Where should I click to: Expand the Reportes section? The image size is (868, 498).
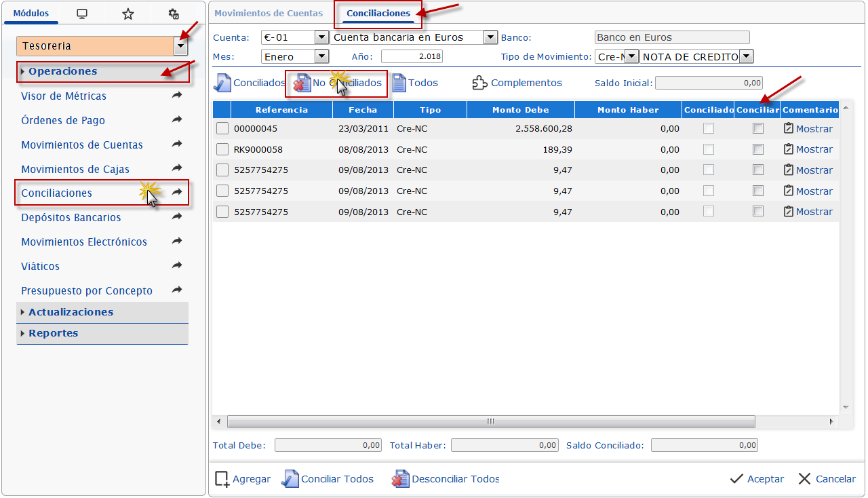click(x=53, y=333)
